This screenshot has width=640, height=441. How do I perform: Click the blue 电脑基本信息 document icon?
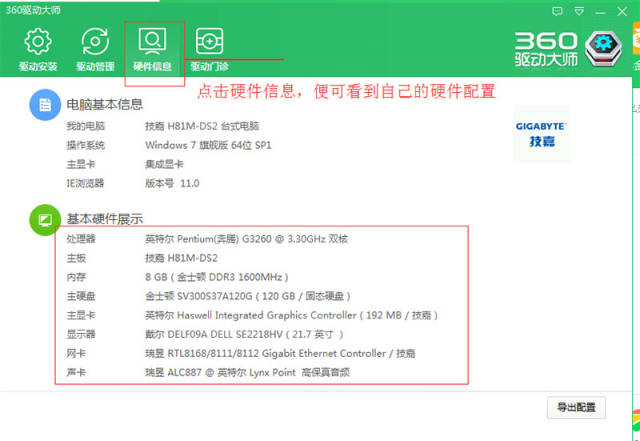point(45,105)
